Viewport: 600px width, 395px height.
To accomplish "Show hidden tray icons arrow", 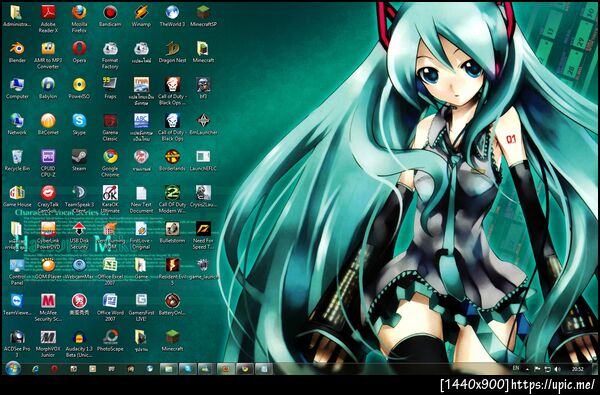I will [528, 369].
